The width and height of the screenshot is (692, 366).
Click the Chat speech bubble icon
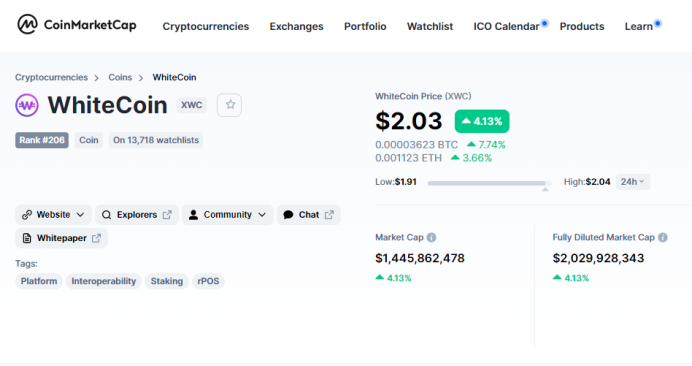(288, 215)
